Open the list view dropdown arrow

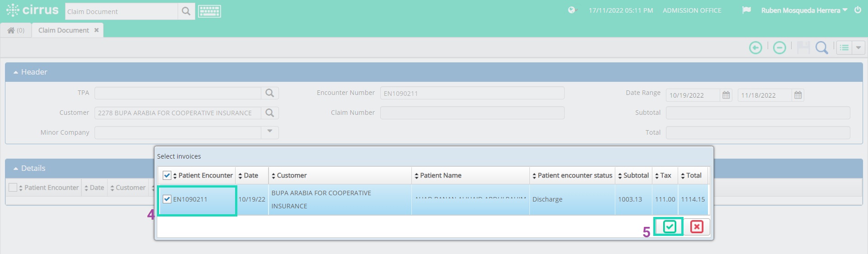(x=858, y=47)
